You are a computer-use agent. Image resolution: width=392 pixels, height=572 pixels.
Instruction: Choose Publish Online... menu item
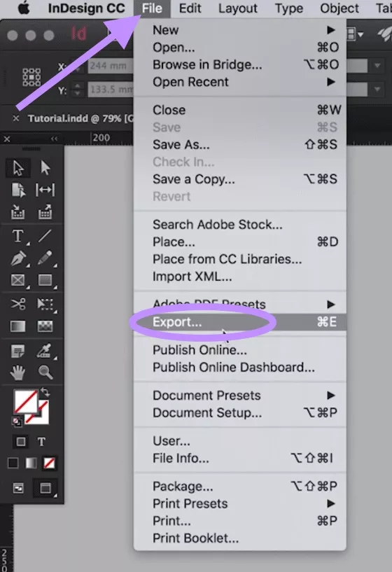coord(240,350)
